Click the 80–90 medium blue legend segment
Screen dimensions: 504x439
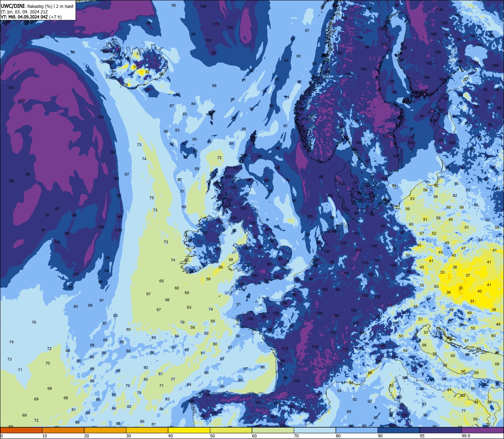click(x=357, y=430)
